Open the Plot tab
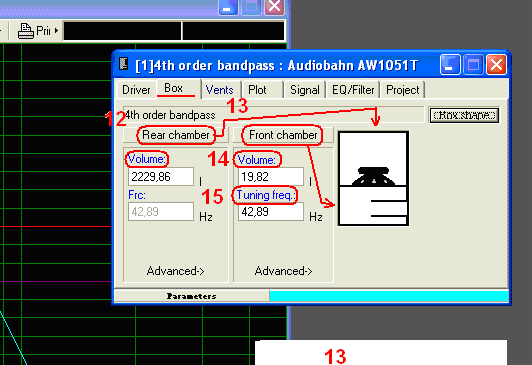The width and height of the screenshot is (532, 365). 262,90
